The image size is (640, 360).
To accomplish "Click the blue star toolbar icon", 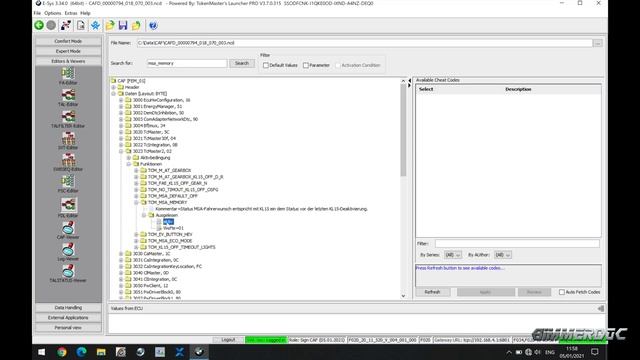I will (x=95, y=25).
